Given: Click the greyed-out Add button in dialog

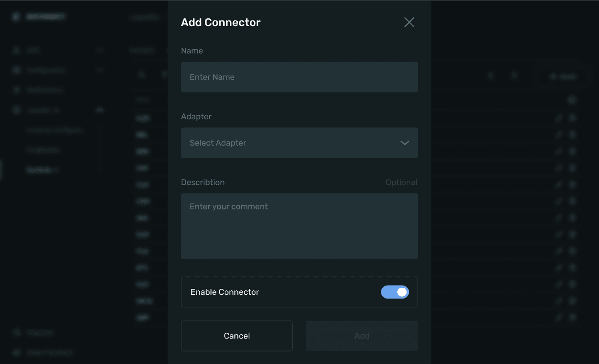Looking at the screenshot, I should tap(362, 336).
